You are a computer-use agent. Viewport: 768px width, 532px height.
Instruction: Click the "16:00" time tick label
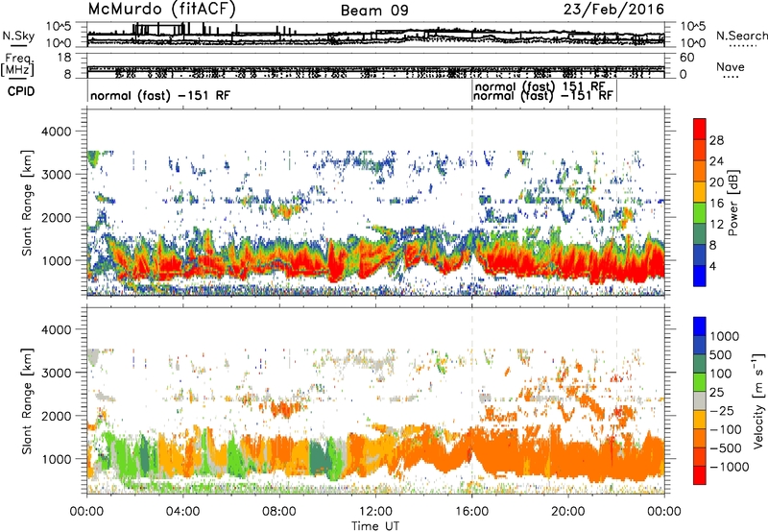pyautogui.click(x=471, y=512)
